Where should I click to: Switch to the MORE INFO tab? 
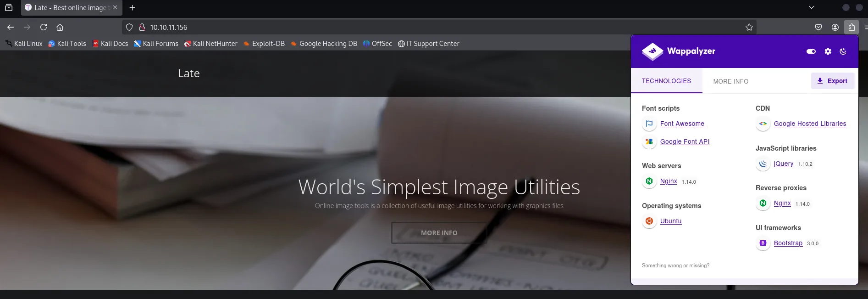pos(730,81)
